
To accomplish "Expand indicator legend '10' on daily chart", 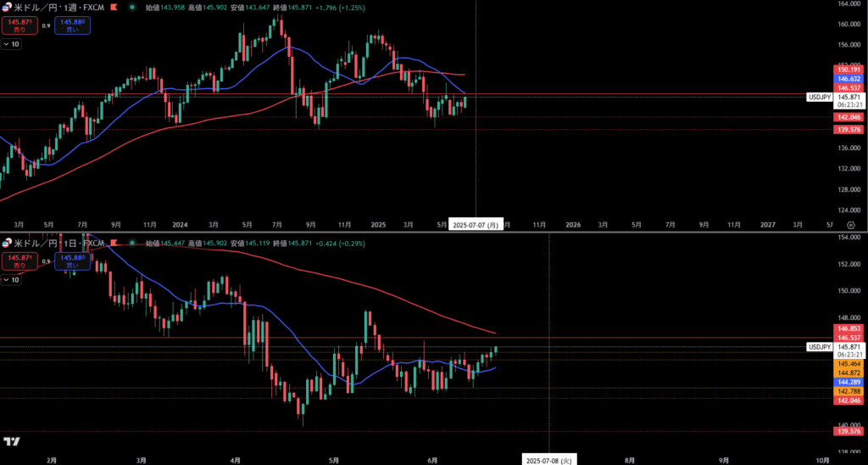I will 11,280.
